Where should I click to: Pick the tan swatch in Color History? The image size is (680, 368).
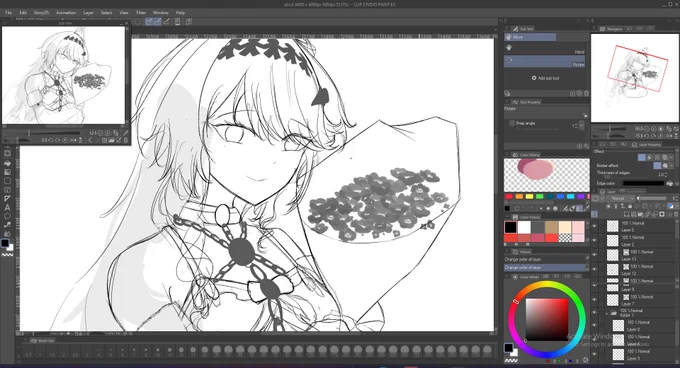pos(552,228)
